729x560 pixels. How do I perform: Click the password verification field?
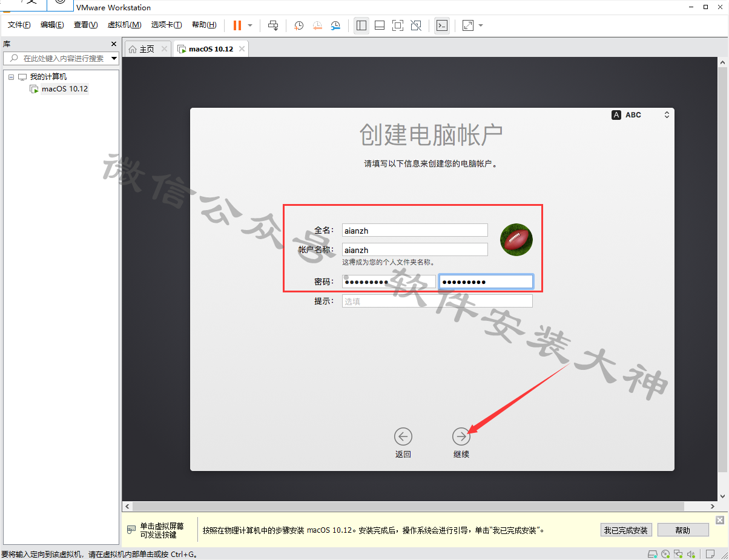point(486,282)
